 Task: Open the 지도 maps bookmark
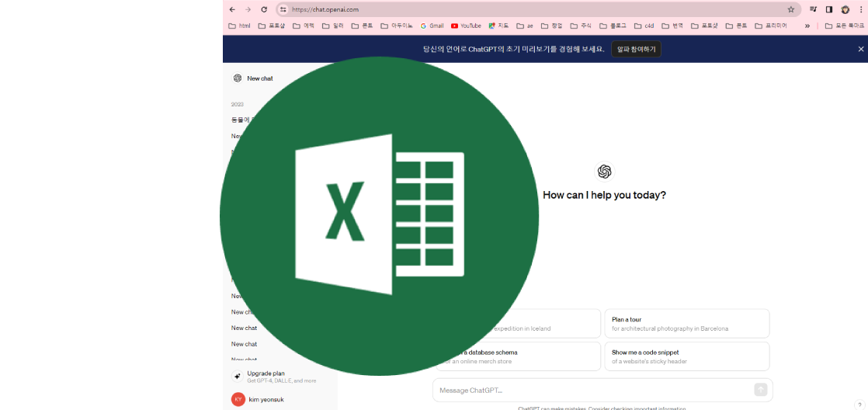(x=498, y=26)
